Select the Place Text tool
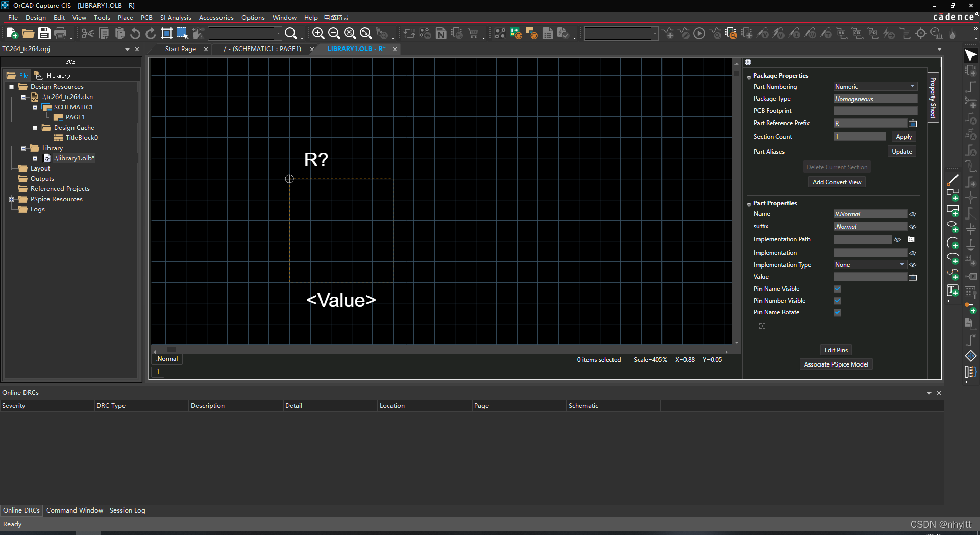This screenshot has width=980, height=535. [x=952, y=290]
